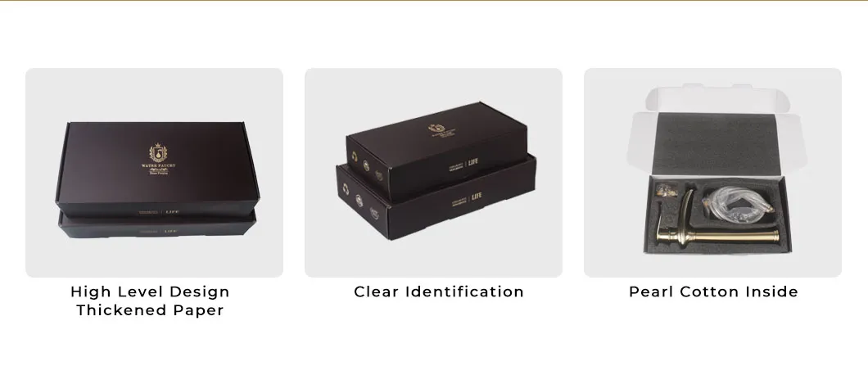Image resolution: width=868 pixels, height=375 pixels.
Task: Open the stacked angled boxes image
Action: pyautogui.click(x=433, y=172)
